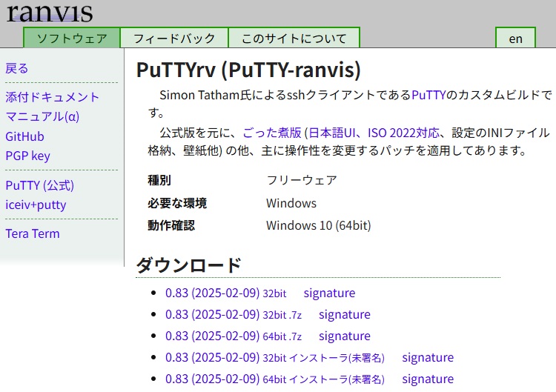The height and width of the screenshot is (392, 556).
Task: Open the ソフトウェア tab
Action: tap(71, 39)
